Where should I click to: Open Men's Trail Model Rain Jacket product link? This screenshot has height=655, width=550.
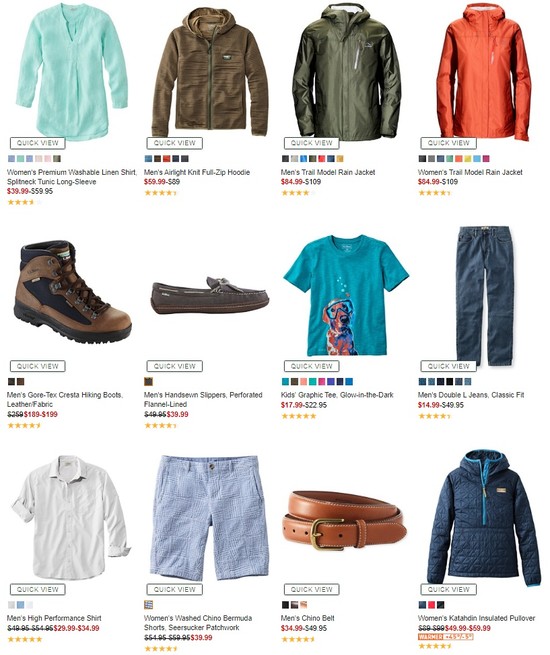(x=328, y=172)
